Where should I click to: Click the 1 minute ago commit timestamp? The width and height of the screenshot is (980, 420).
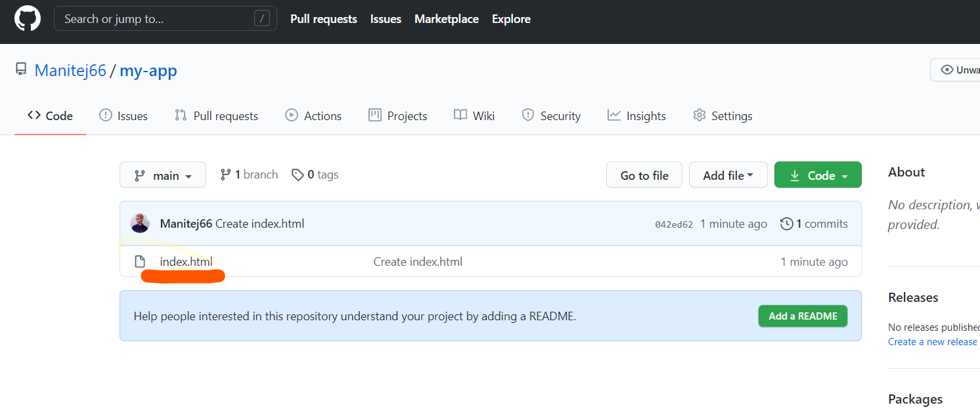pos(733,224)
